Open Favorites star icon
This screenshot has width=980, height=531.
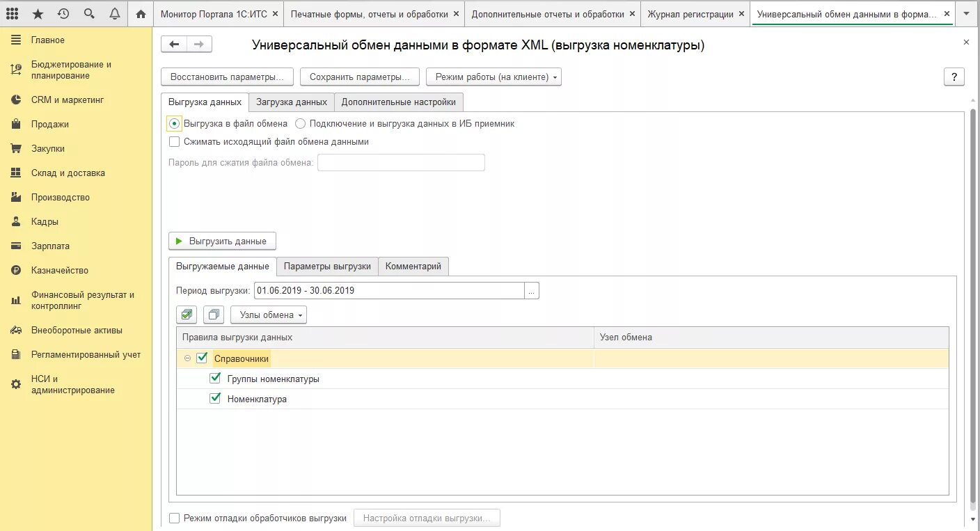coord(38,14)
